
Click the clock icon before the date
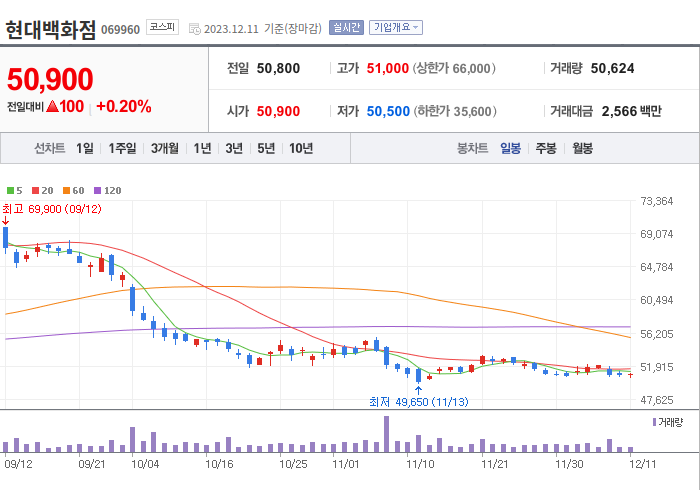tap(195, 29)
